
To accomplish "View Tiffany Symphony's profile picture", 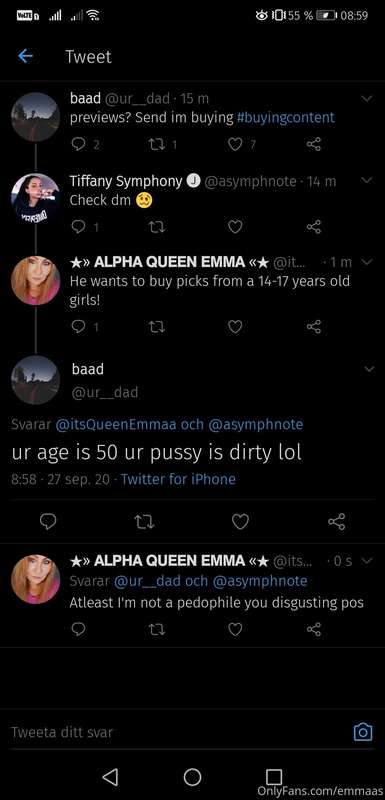I will click(x=36, y=198).
